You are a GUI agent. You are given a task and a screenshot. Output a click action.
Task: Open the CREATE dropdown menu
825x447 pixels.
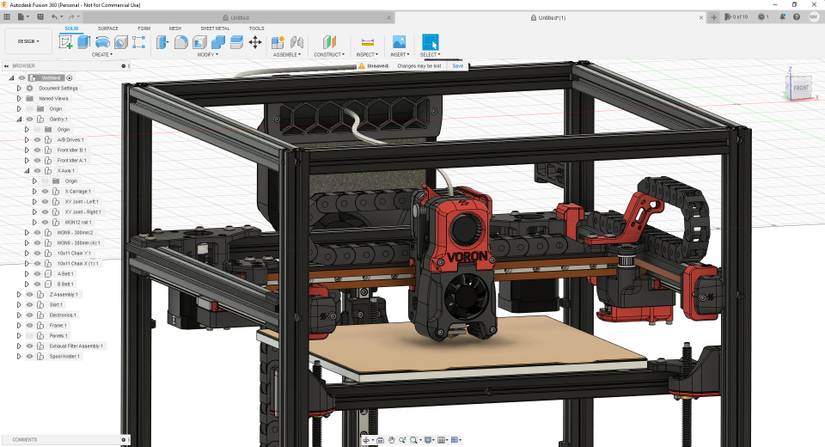(x=102, y=55)
